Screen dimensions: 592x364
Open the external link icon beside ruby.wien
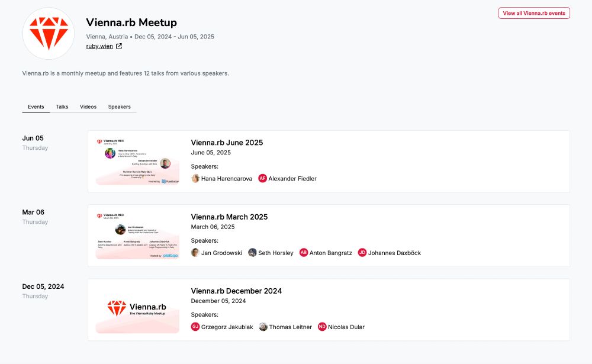pos(119,46)
